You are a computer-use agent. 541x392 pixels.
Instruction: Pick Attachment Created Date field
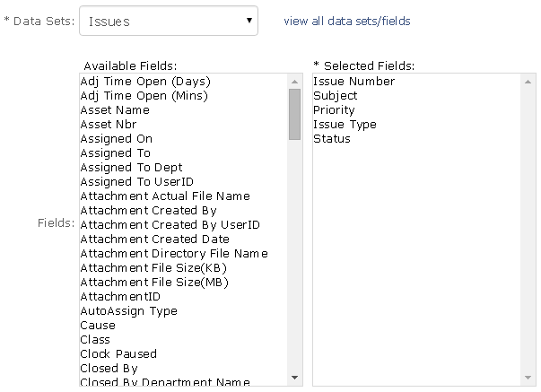[x=154, y=240]
